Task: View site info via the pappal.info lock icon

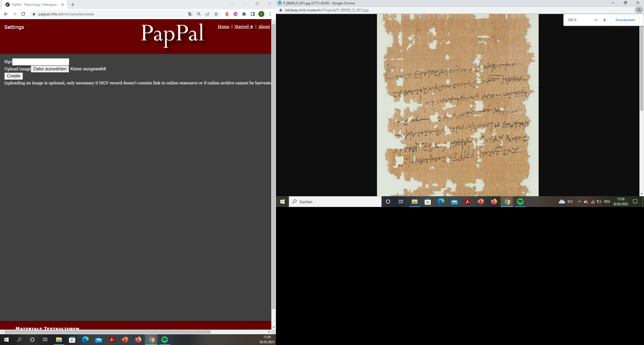Action: pos(34,14)
